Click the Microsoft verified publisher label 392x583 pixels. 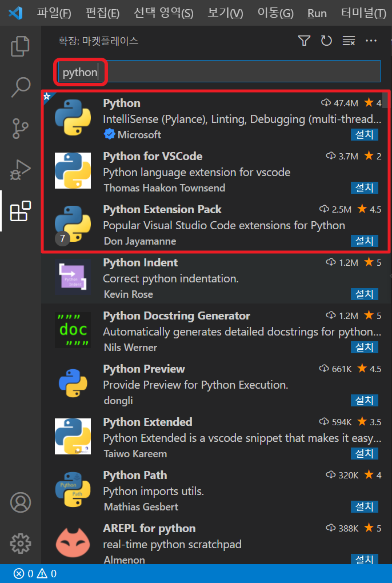click(x=132, y=134)
